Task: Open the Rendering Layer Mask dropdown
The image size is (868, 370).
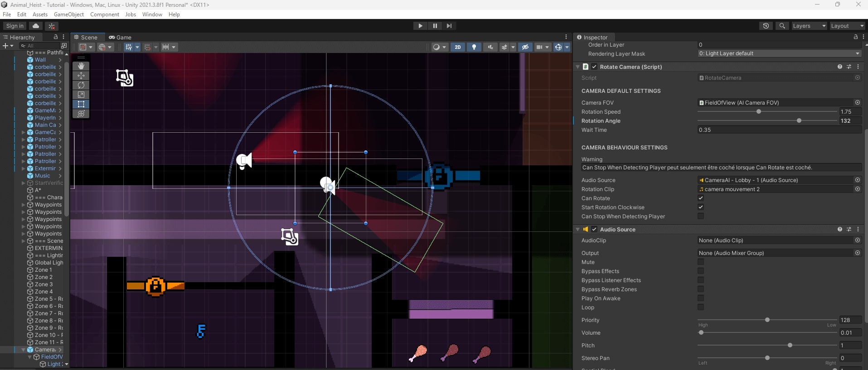Action: pyautogui.click(x=779, y=53)
